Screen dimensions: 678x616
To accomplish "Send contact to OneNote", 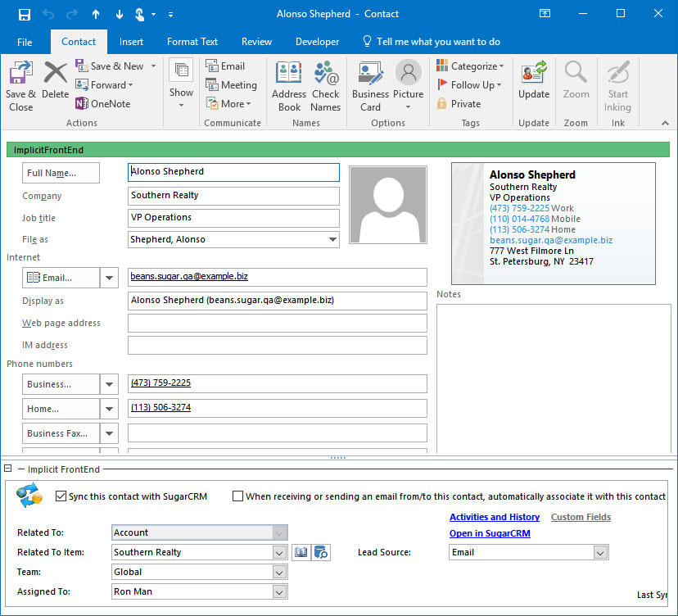I will coord(103,104).
